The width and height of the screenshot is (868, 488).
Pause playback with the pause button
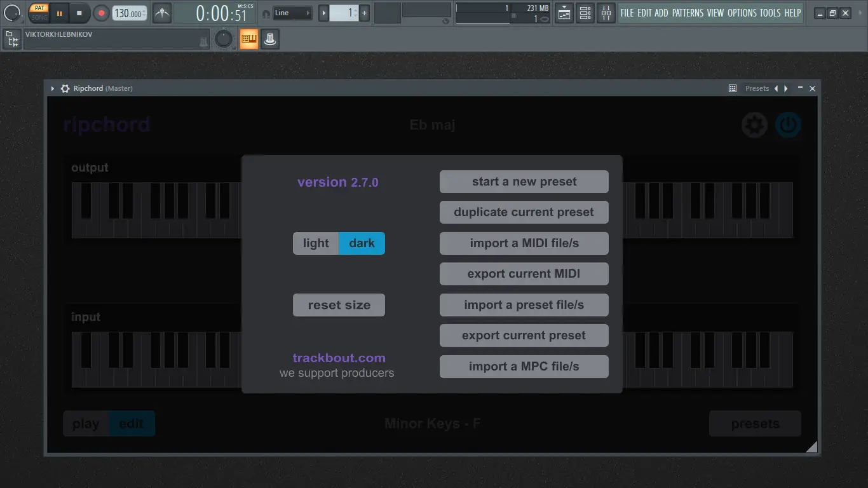click(59, 13)
